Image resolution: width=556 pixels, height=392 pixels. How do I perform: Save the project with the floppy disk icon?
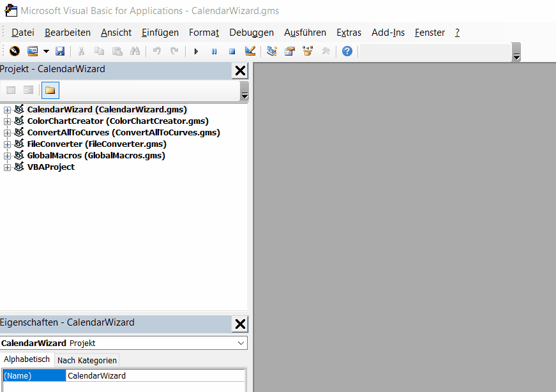[x=60, y=51]
